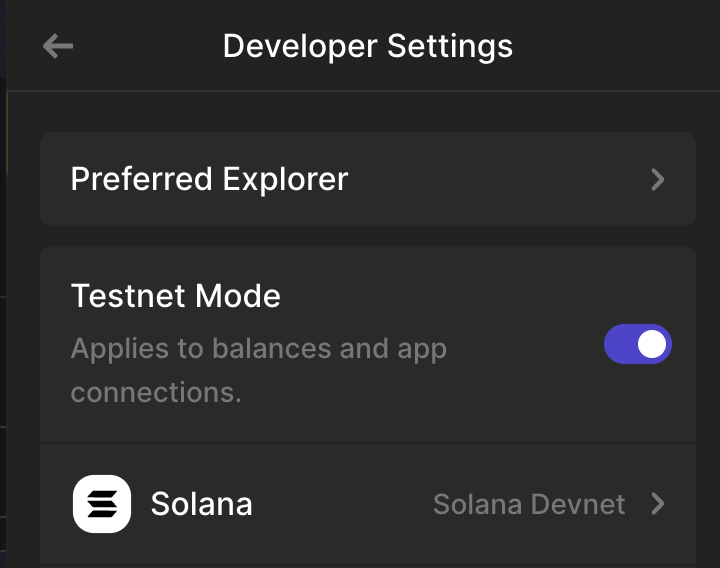Return to previous screen via back arrow
Image resolution: width=720 pixels, height=568 pixels.
[x=58, y=46]
